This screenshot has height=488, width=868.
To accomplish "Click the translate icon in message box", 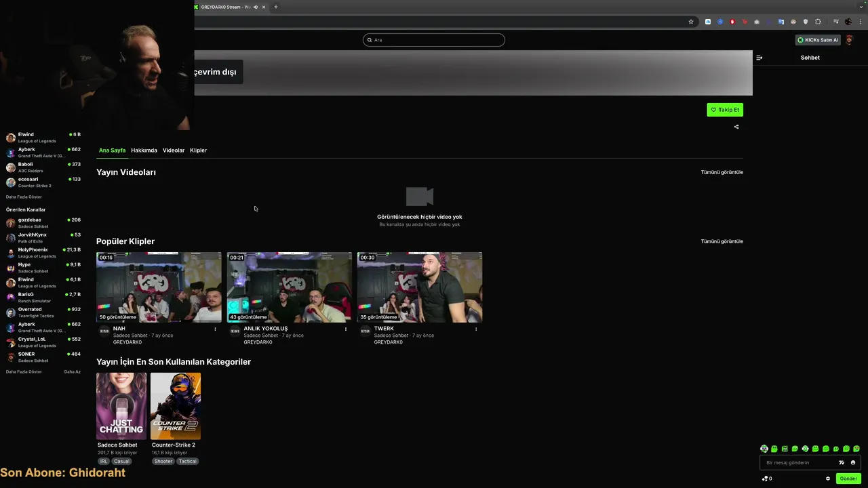I will (842, 462).
